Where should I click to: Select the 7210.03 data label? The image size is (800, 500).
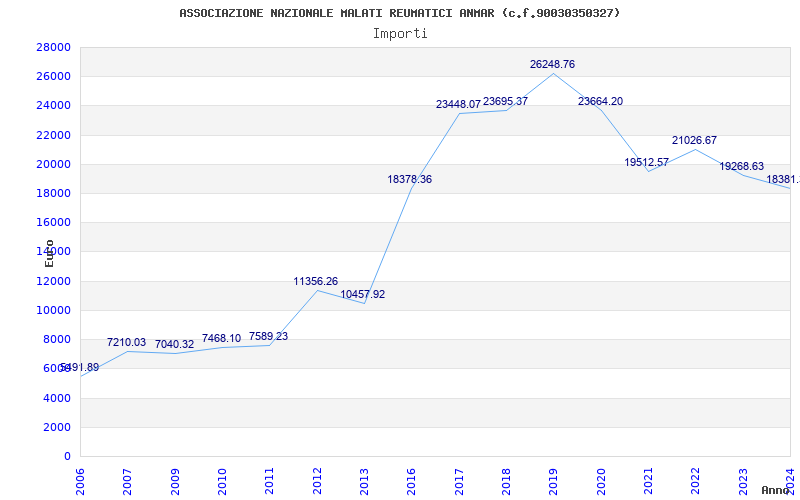[126, 342]
